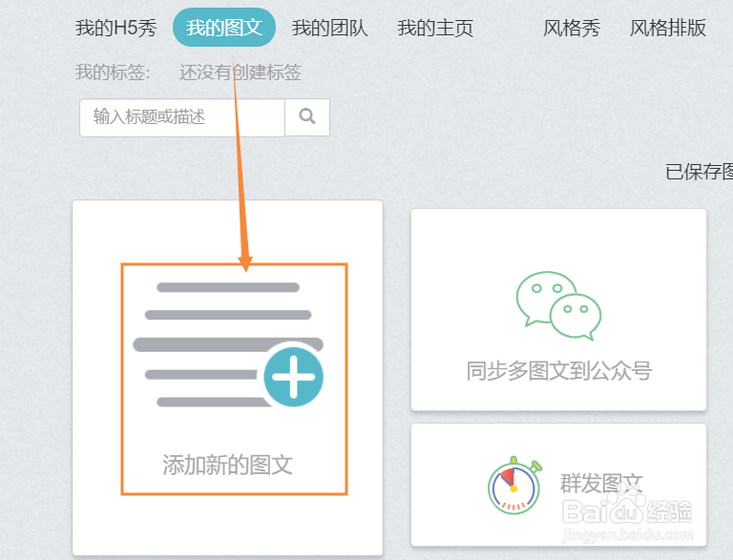Go to the 我的主页 tab
Screen dimensions: 733x560
(435, 28)
